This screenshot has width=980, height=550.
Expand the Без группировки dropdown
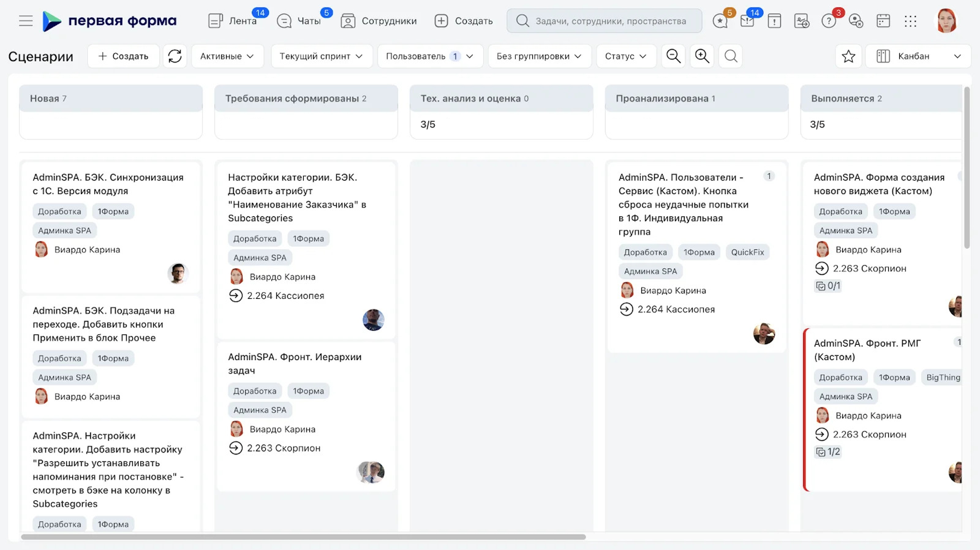click(x=539, y=56)
